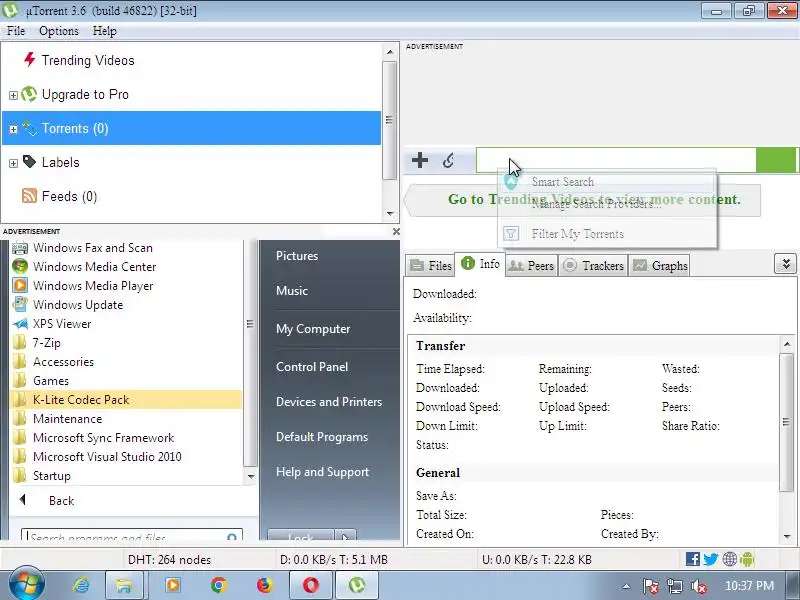
Task: Close the left advertisement panel
Action: tap(396, 232)
